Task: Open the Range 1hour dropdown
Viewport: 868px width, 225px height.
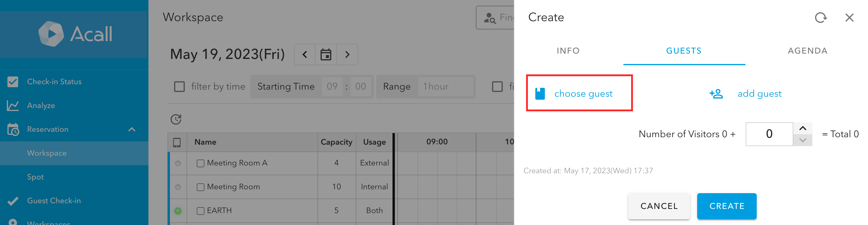Action: tap(445, 87)
